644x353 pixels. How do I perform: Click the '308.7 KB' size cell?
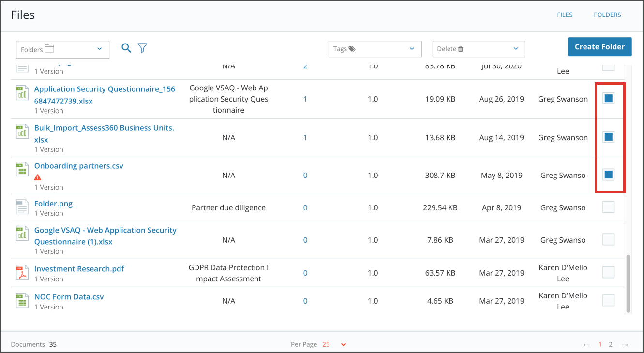coord(440,176)
